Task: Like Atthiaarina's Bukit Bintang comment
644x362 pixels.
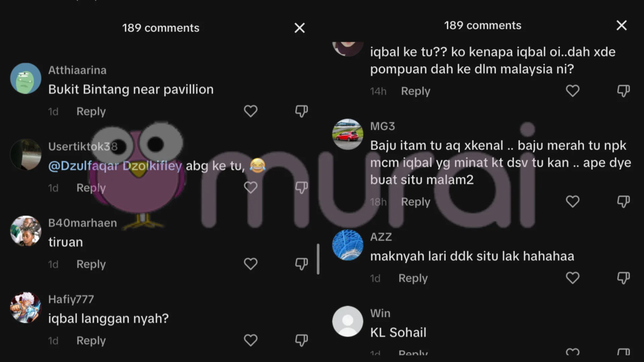Action: [x=251, y=111]
